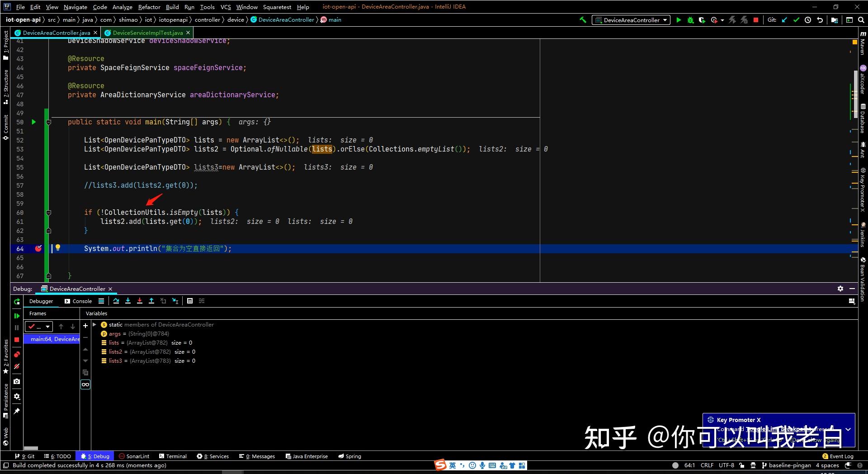This screenshot has height=474, width=868.
Task: Run to cursor in the debugger toolbar
Action: (175, 301)
